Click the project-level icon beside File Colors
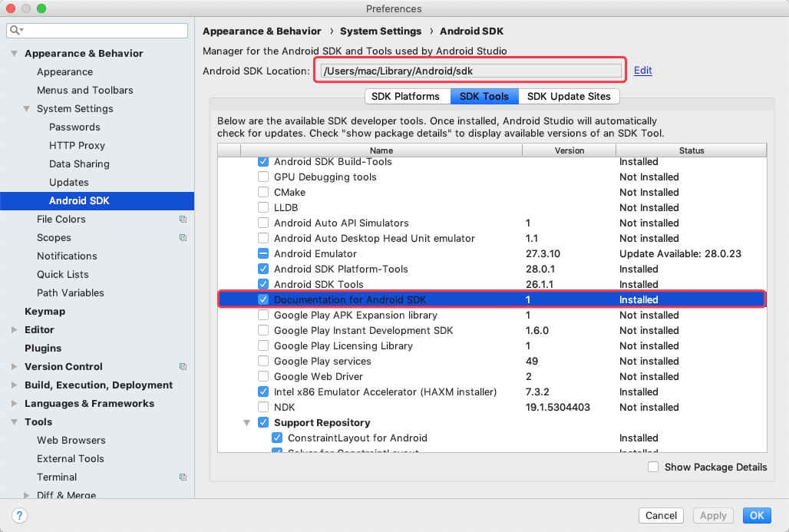Screen dimensions: 789x532 (x=183, y=219)
